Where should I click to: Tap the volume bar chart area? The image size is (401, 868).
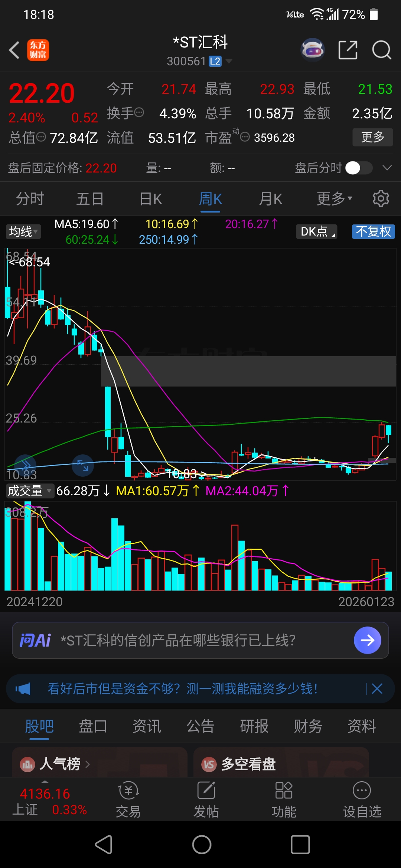[200, 546]
